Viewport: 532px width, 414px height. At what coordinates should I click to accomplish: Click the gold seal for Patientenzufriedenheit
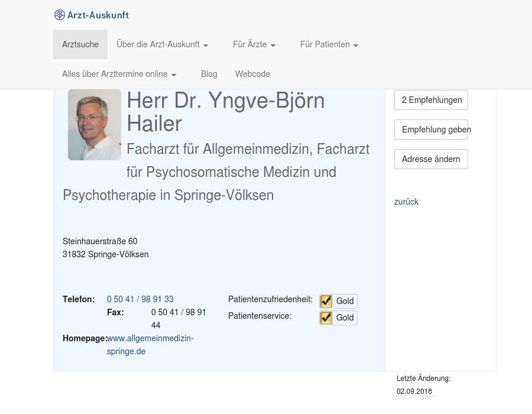(x=338, y=301)
